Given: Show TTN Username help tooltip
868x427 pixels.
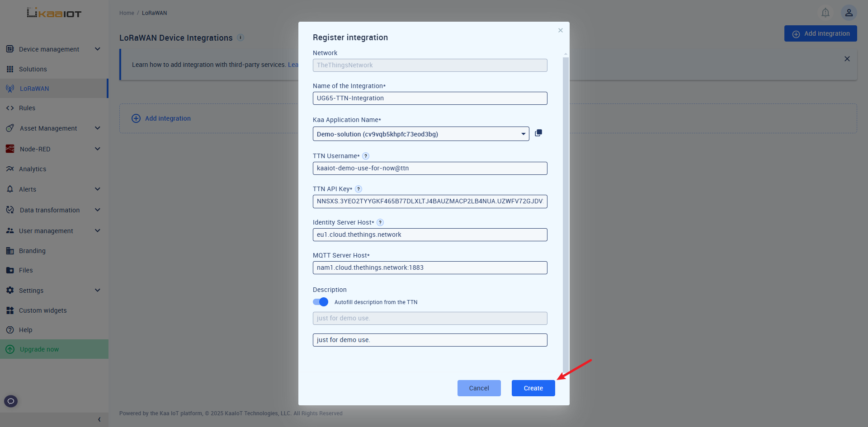Looking at the screenshot, I should pos(366,156).
